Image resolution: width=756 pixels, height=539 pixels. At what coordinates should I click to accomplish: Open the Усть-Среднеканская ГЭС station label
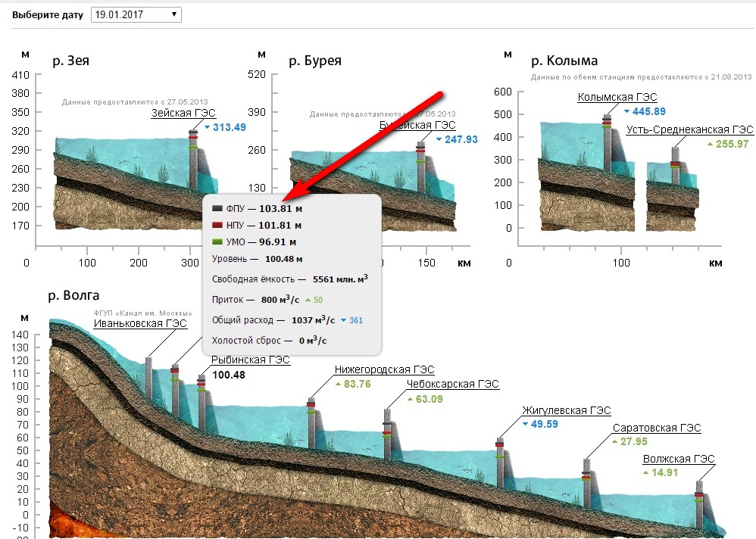coord(689,129)
